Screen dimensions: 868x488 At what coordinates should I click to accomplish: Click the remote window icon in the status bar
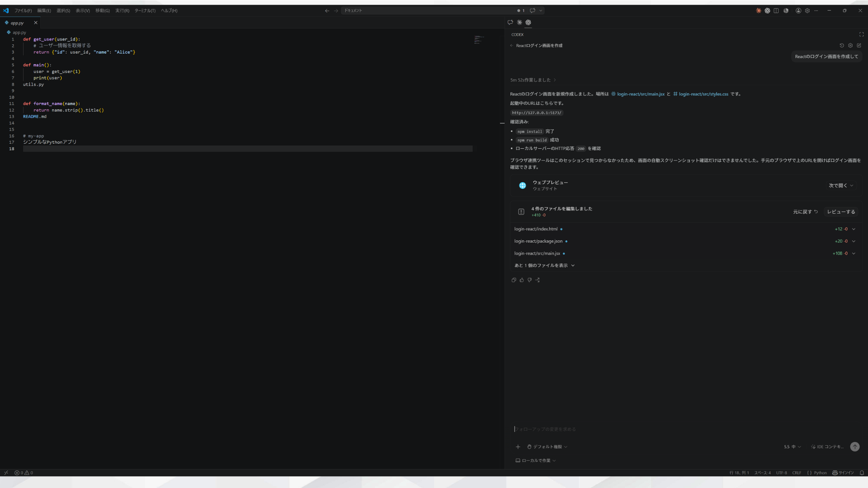[6, 473]
